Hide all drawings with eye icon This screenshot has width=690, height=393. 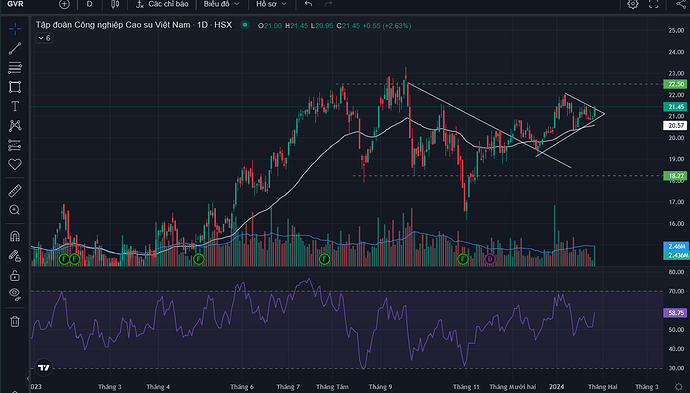15,294
